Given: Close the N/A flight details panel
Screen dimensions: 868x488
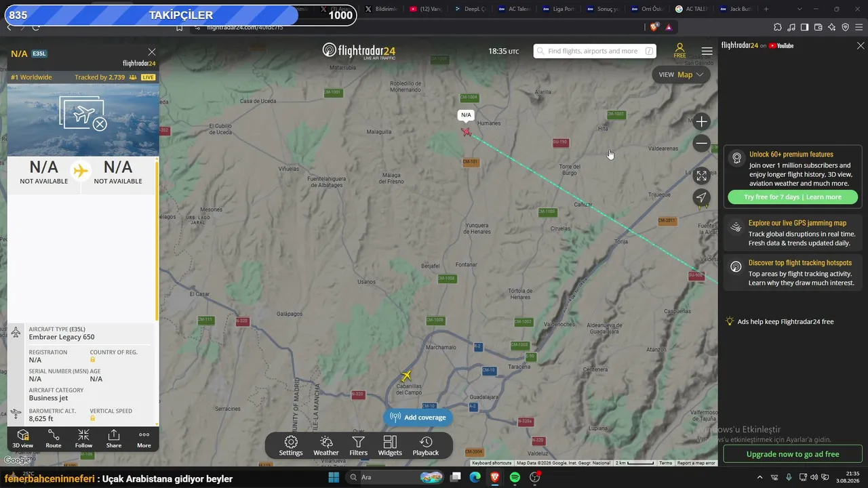Looking at the screenshot, I should pyautogui.click(x=152, y=52).
